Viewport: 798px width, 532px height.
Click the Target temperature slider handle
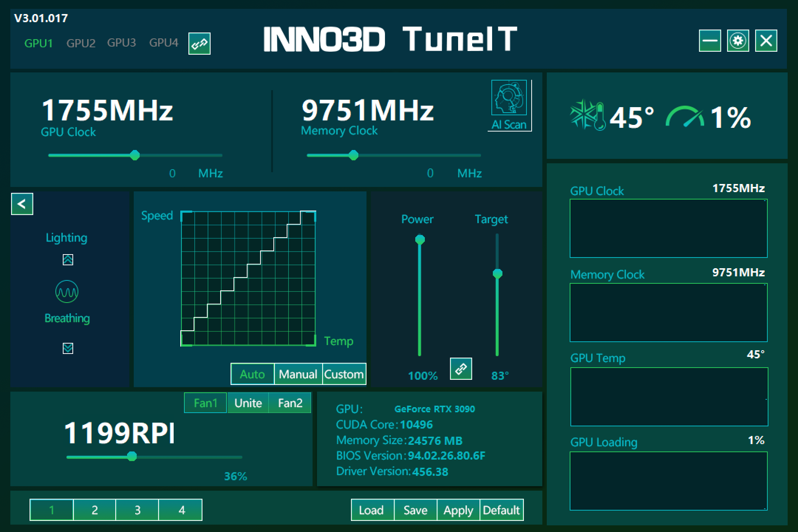[497, 274]
